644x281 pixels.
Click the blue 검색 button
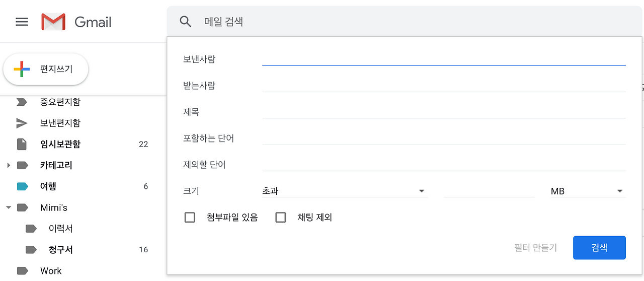[599, 248]
